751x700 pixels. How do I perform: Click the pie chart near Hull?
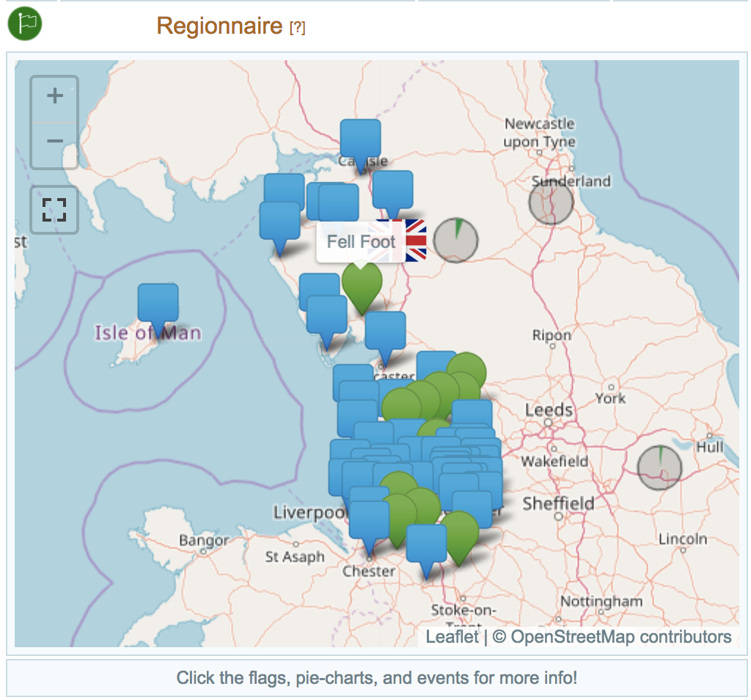coord(659,467)
